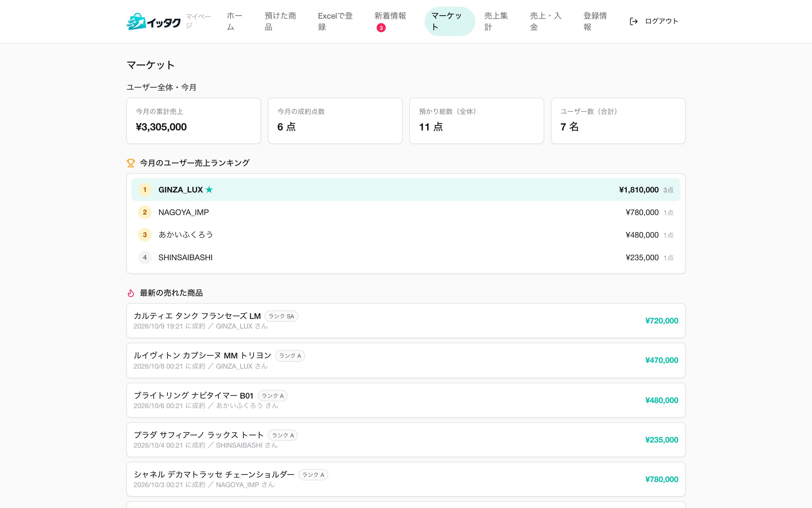The image size is (812, 508).
Task: Open プラダ サフィアーノ ラックス トート item
Action: pos(406,440)
